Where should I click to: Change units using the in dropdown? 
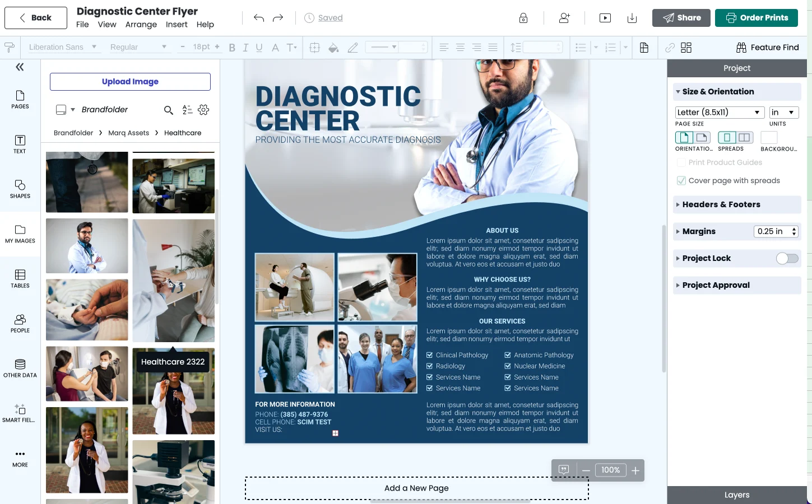pos(783,112)
